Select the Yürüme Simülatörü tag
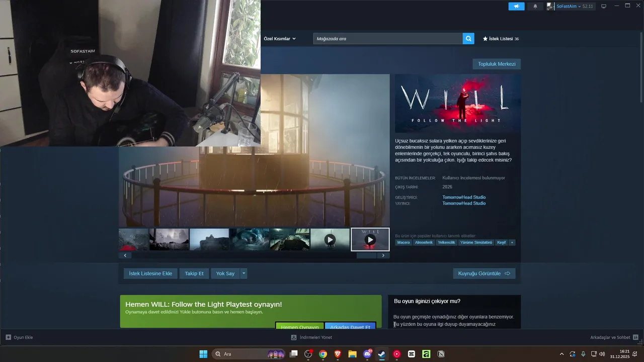The width and height of the screenshot is (644, 362). (x=476, y=242)
